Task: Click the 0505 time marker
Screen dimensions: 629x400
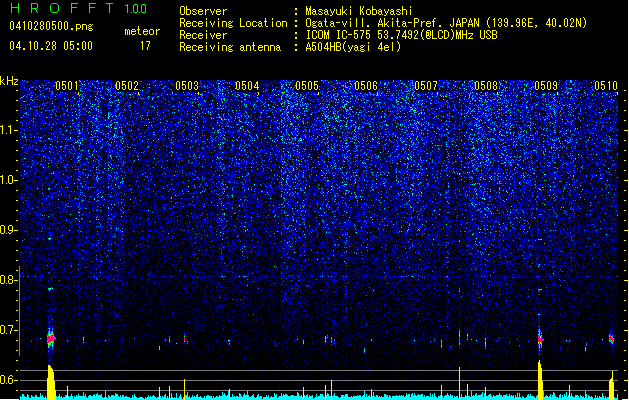Action: point(307,86)
